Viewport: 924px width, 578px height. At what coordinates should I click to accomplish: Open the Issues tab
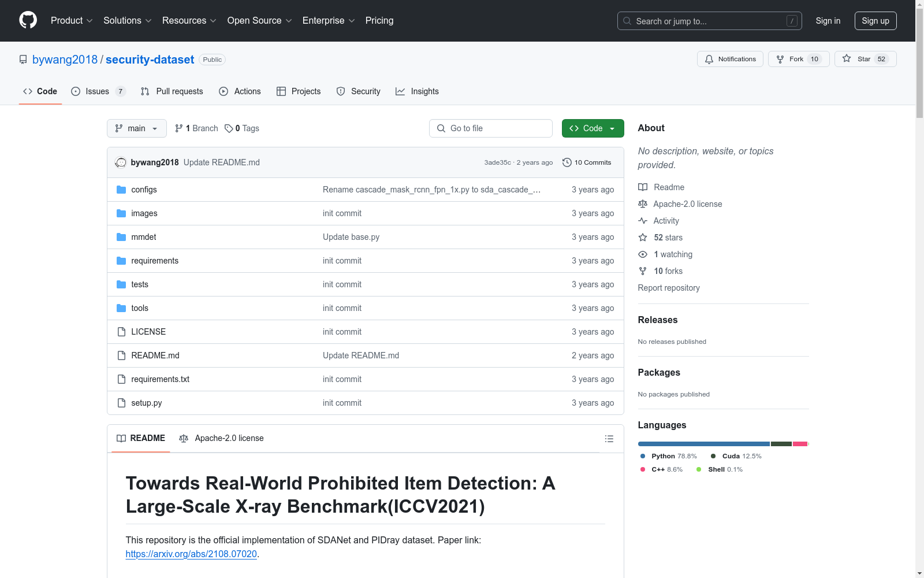(98, 91)
